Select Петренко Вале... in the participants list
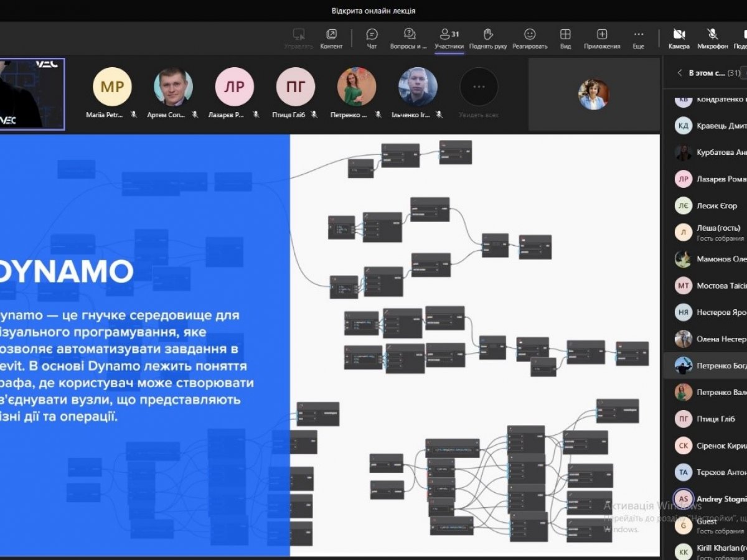747x560 pixels. point(705,393)
